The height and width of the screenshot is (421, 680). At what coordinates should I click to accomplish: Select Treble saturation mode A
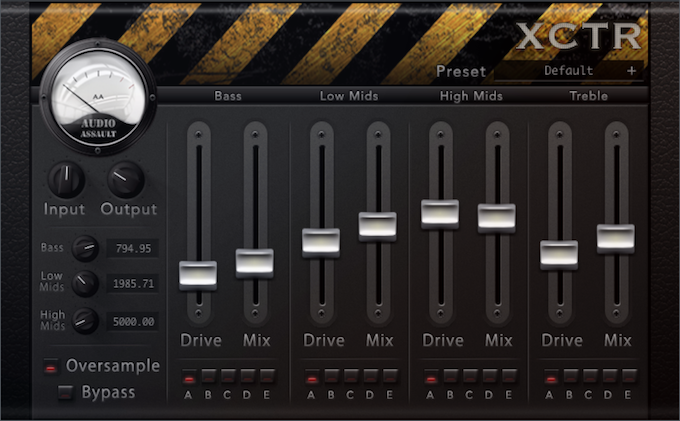(x=551, y=377)
